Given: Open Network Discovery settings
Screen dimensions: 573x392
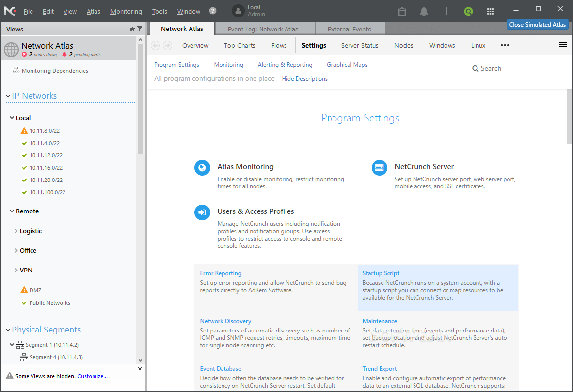Looking at the screenshot, I should [225, 321].
